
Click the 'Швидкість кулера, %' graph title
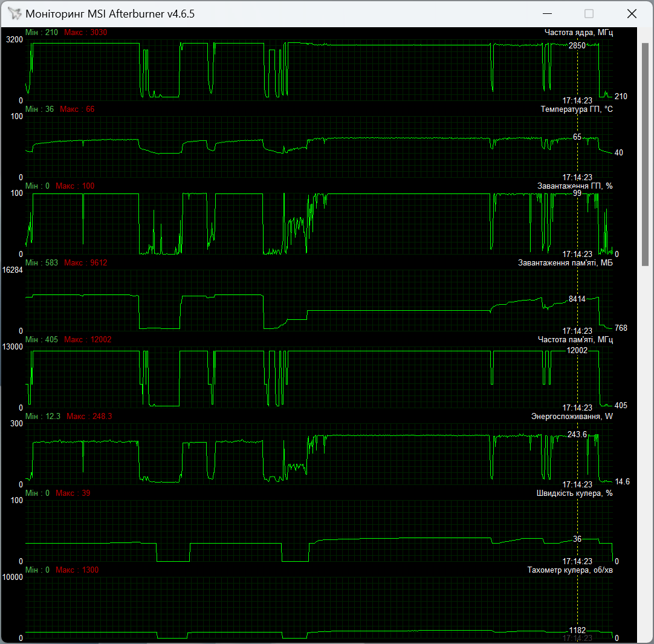[x=574, y=493]
